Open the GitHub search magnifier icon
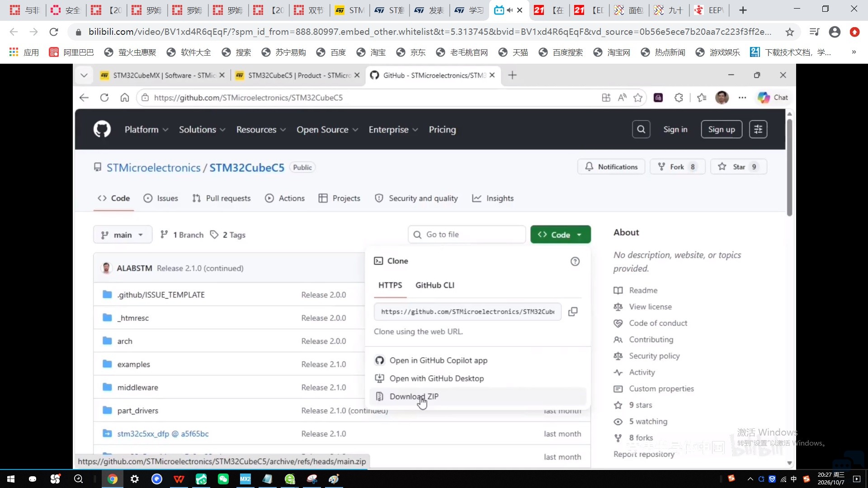This screenshot has width=868, height=488. [641, 129]
